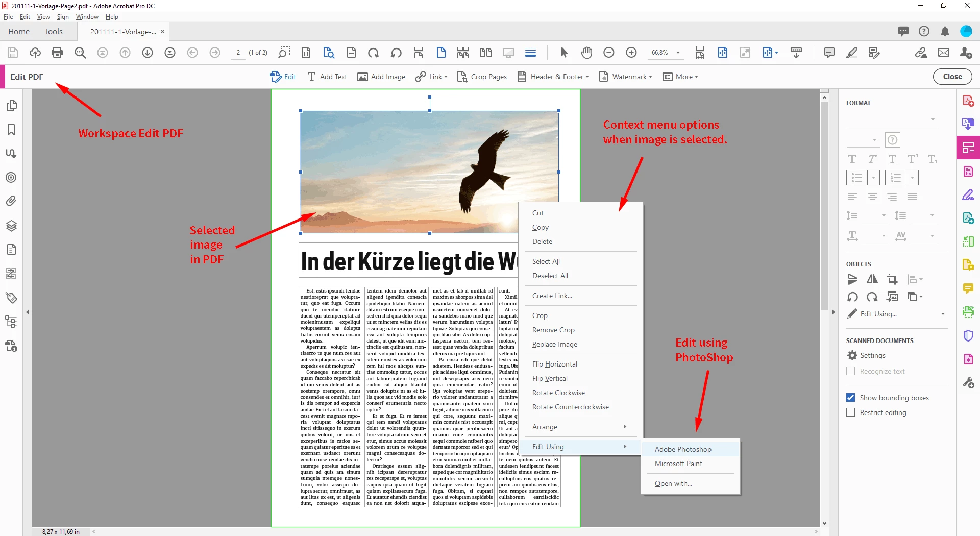Click the Crop Pages button
This screenshot has height=536, width=980.
coord(482,77)
